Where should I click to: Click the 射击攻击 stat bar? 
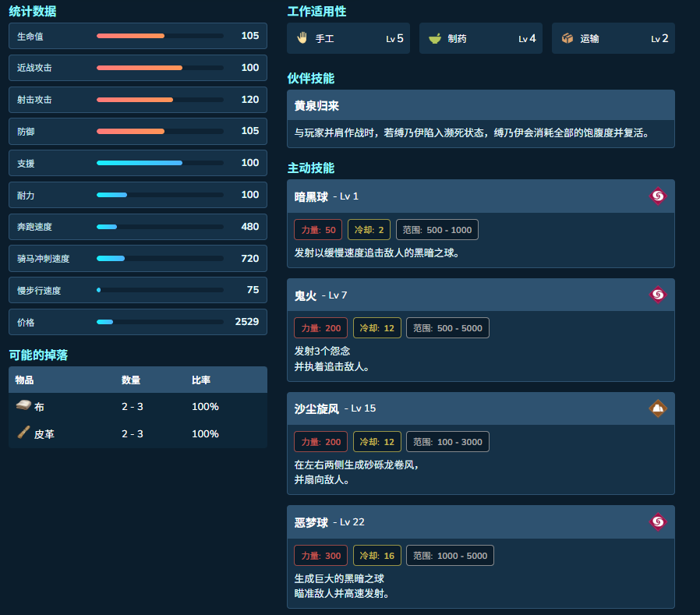pyautogui.click(x=160, y=100)
